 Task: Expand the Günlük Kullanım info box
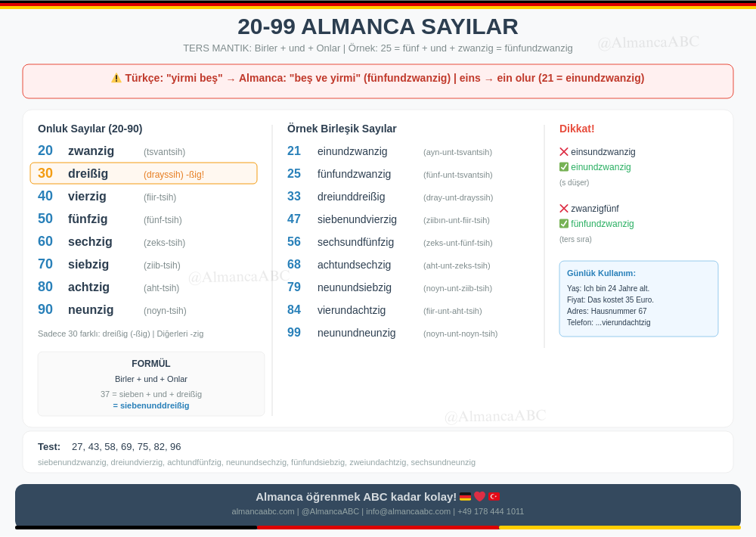pos(639,297)
